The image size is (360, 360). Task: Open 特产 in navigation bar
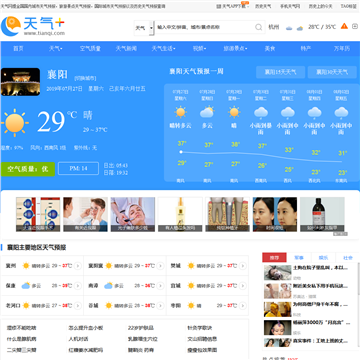click(x=306, y=49)
